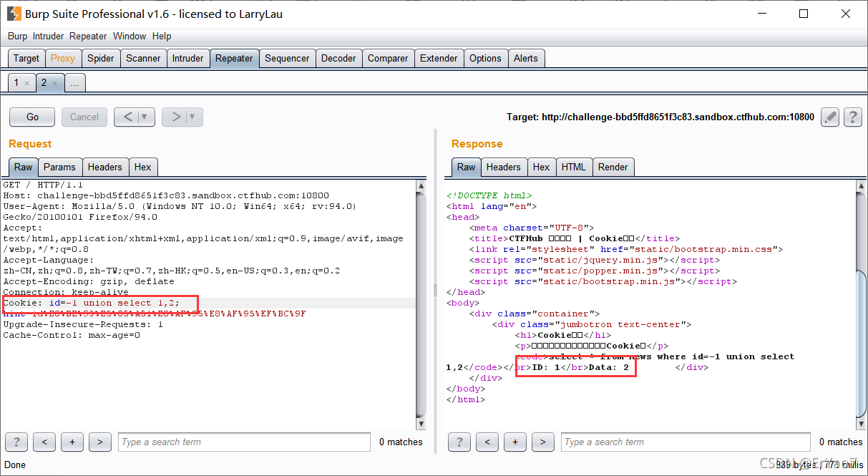Image resolution: width=868 pixels, height=476 pixels.
Task: Switch to the Sequencer tab
Action: pyautogui.click(x=287, y=58)
